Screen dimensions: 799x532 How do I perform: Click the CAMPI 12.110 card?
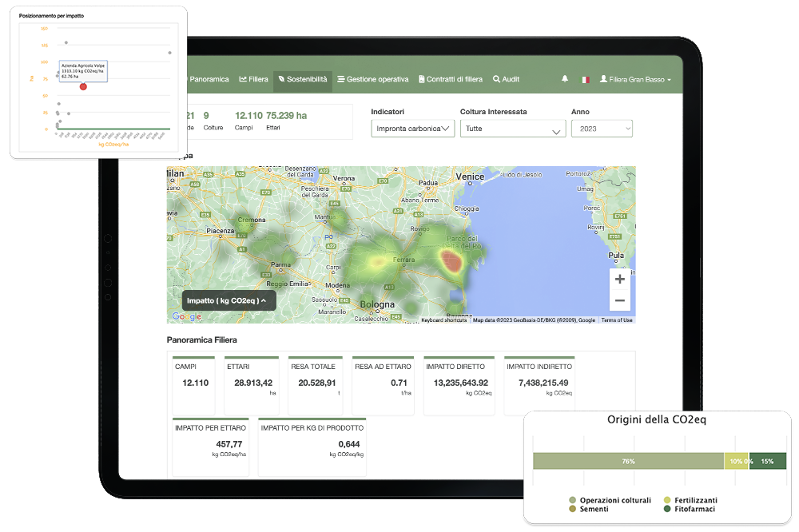click(x=193, y=386)
